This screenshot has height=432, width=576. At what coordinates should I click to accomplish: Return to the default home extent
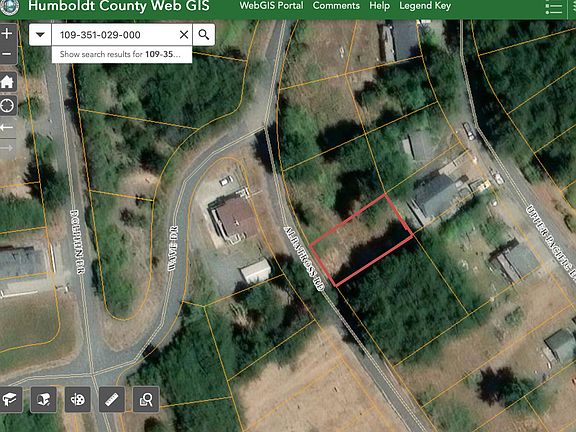pos(7,82)
